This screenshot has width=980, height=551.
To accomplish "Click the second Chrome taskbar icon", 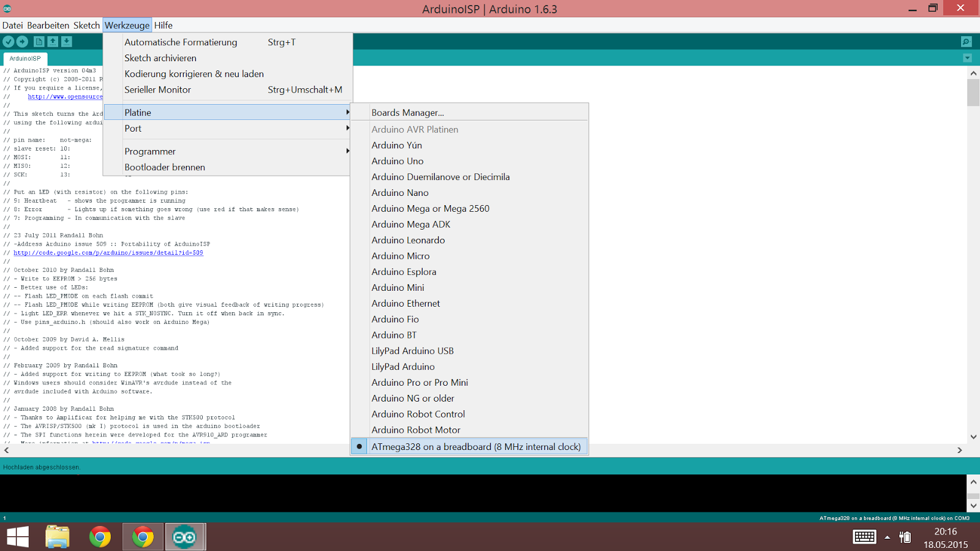I will coord(143,537).
